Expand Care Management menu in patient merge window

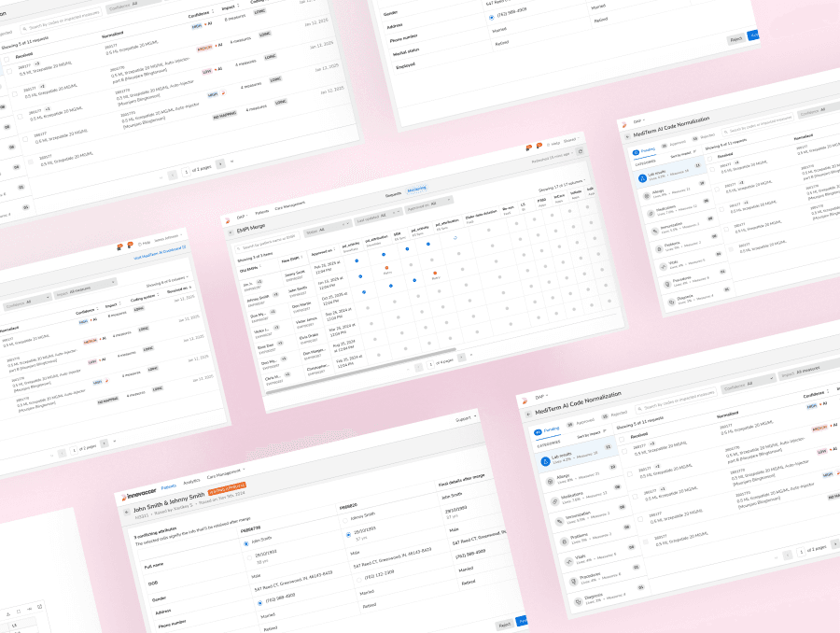[226, 473]
